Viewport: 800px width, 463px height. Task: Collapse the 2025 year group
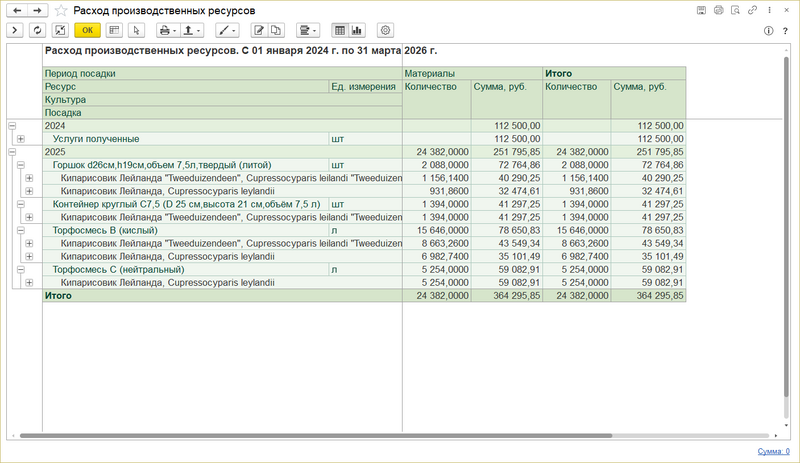12,151
